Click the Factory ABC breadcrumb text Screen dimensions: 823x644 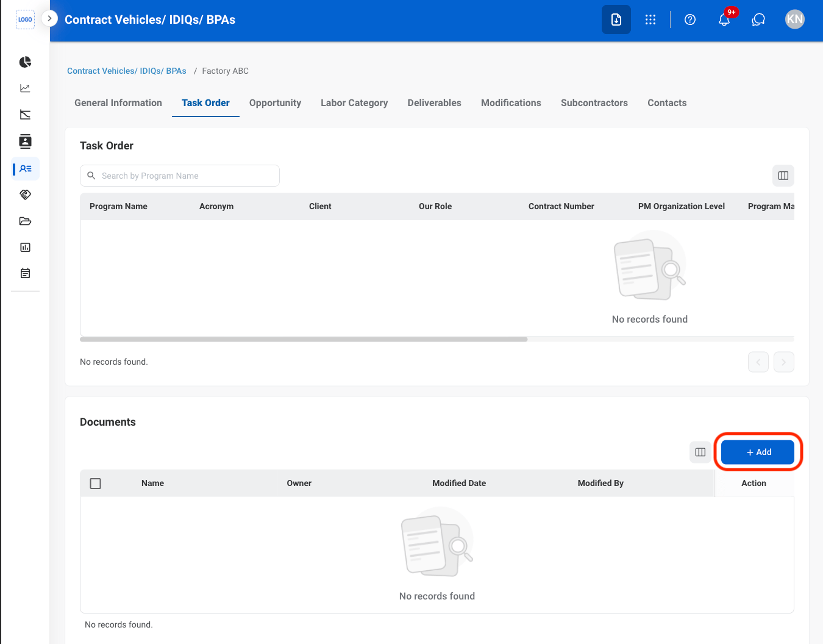(226, 71)
